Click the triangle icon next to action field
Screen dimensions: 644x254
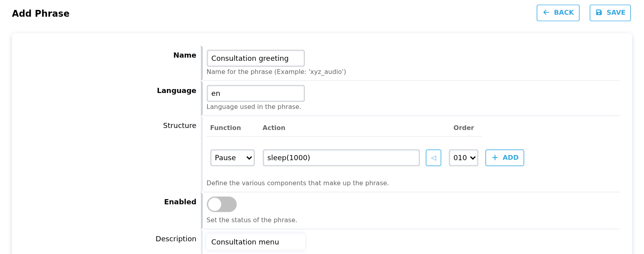pos(433,158)
